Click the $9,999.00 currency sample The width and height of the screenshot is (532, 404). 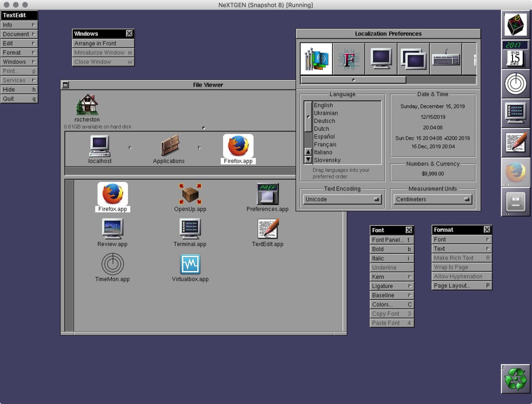433,174
